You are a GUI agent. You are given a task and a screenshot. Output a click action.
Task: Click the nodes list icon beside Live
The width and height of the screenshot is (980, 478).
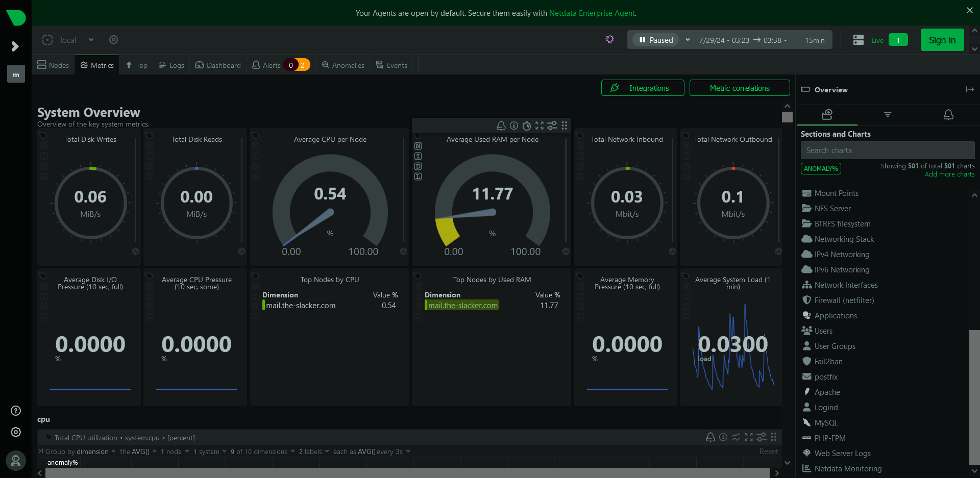coord(859,40)
